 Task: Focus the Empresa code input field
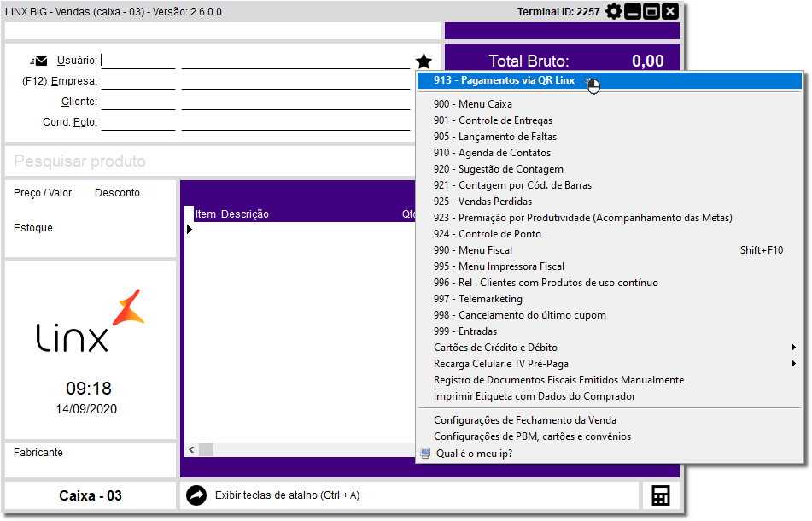(x=138, y=81)
